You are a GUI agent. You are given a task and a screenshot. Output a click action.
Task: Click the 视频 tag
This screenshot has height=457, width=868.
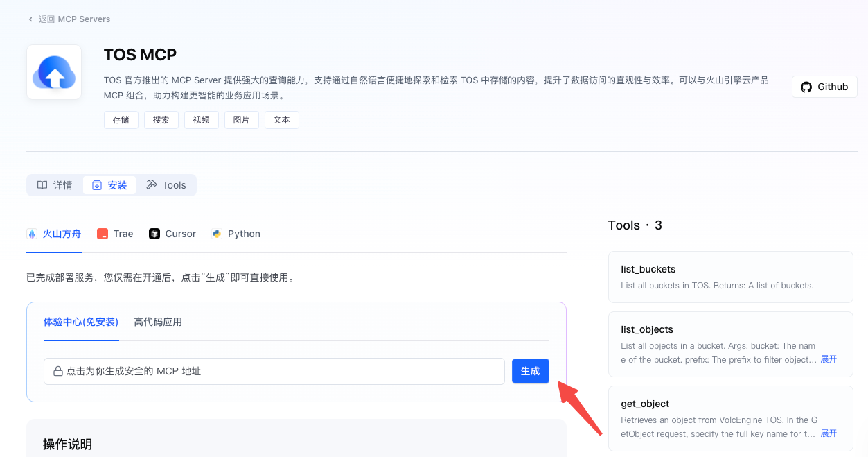(202, 120)
